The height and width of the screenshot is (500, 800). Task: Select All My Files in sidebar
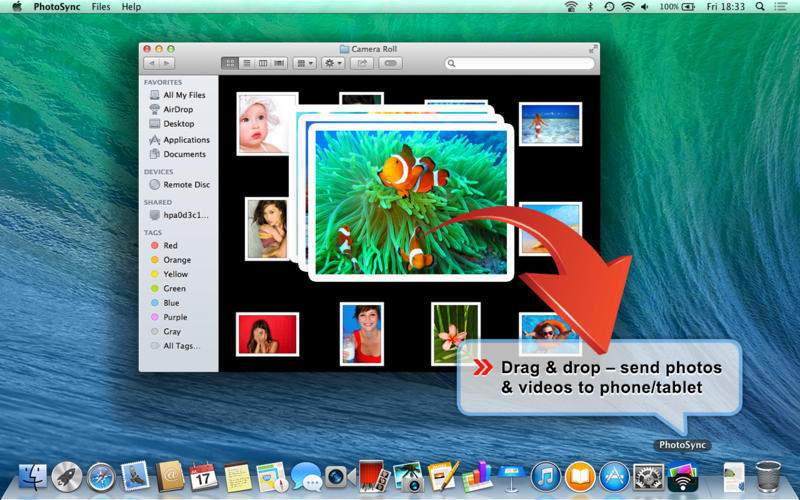178,95
